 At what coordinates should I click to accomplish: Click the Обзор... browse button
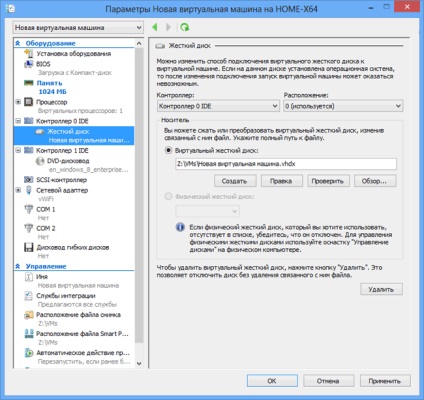(375, 181)
